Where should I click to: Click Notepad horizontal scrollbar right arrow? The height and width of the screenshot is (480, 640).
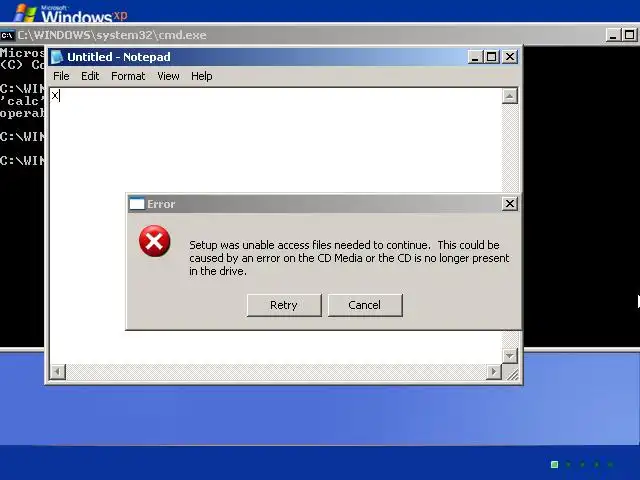[494, 372]
